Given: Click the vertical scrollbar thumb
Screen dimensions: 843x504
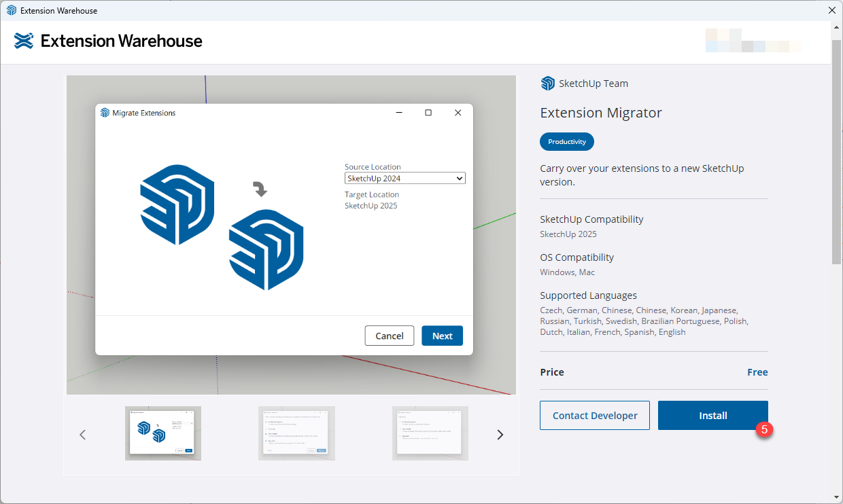Looking at the screenshot, I should tap(836, 151).
